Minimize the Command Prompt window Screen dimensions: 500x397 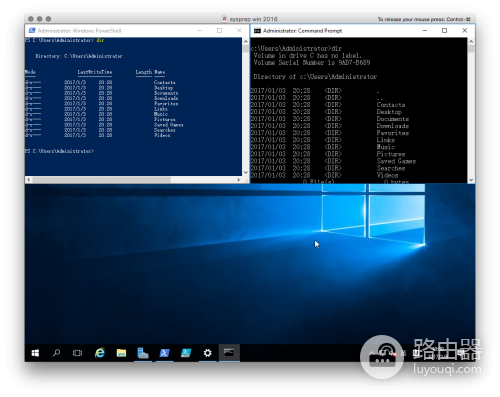tap(425, 31)
